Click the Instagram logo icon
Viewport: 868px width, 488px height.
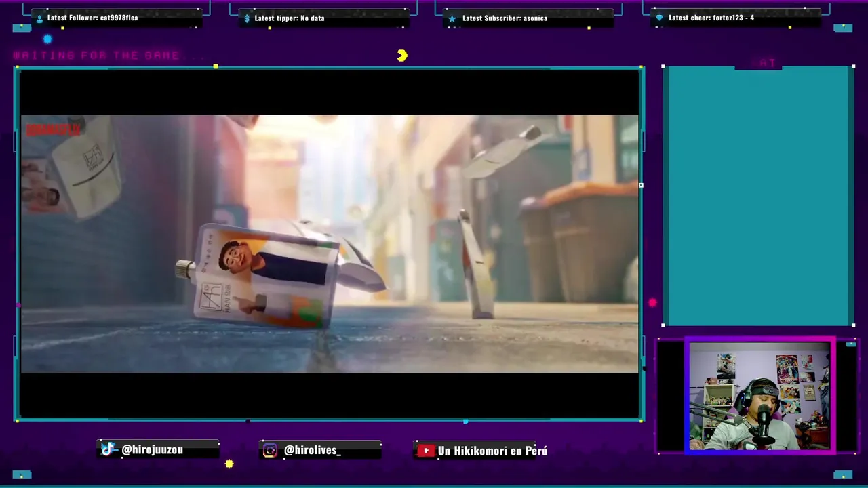point(270,450)
